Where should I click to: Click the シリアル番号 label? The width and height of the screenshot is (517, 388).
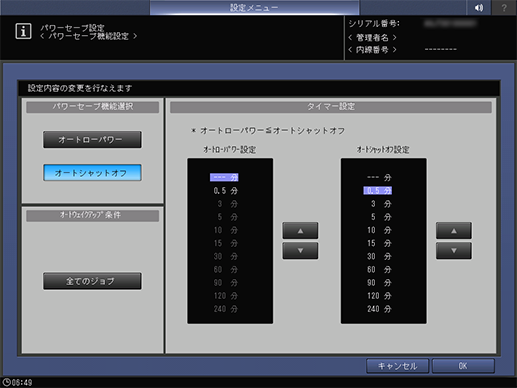tap(374, 24)
